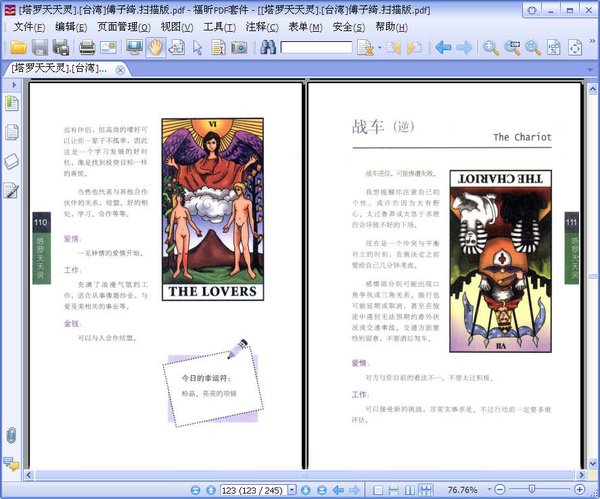The height and width of the screenshot is (499, 600).
Task: Open the tab list dropdown arrow
Action: click(590, 70)
